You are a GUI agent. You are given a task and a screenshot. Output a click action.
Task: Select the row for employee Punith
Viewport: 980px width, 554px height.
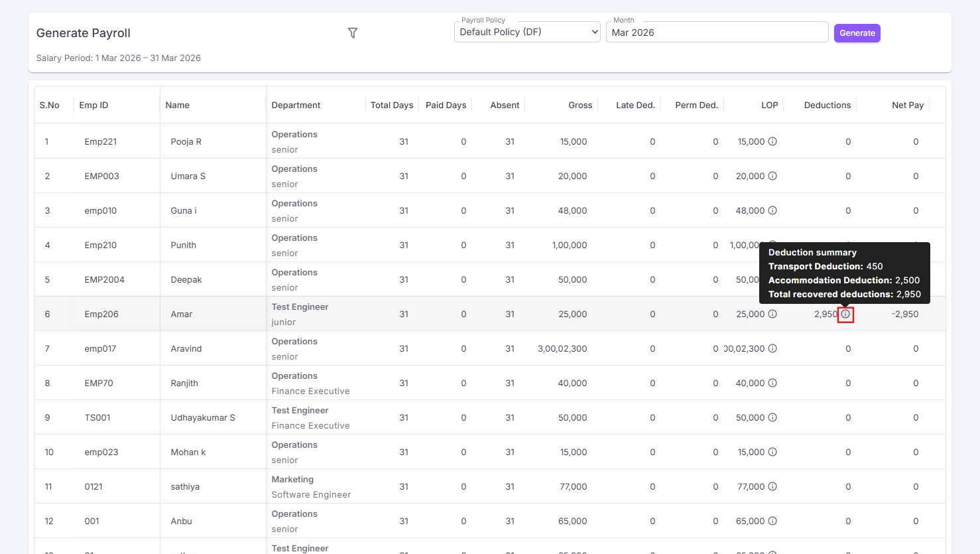point(490,245)
